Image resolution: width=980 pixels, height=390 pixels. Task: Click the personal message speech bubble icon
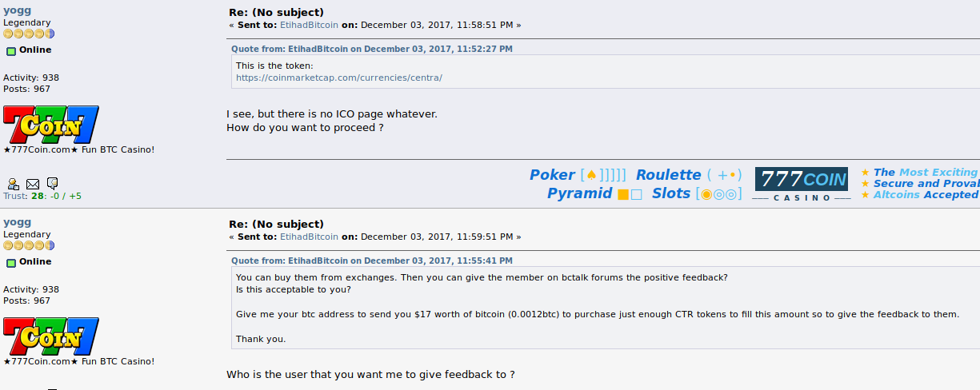click(x=52, y=184)
